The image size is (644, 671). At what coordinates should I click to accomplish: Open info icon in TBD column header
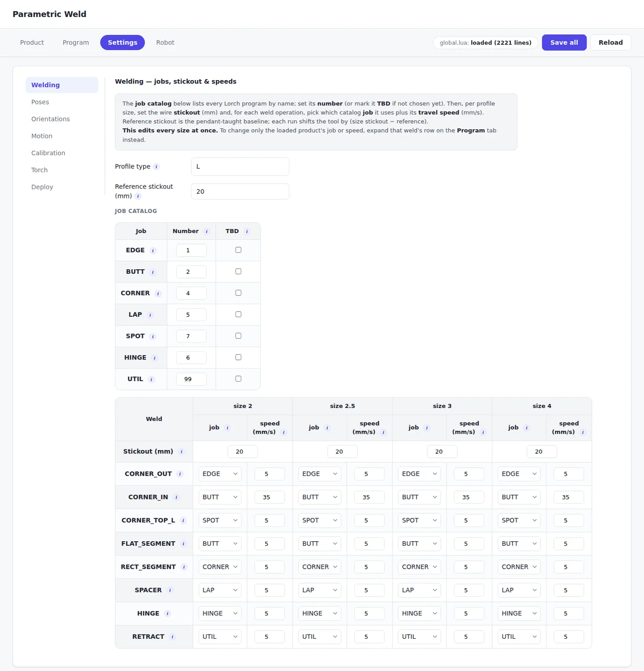247,231
